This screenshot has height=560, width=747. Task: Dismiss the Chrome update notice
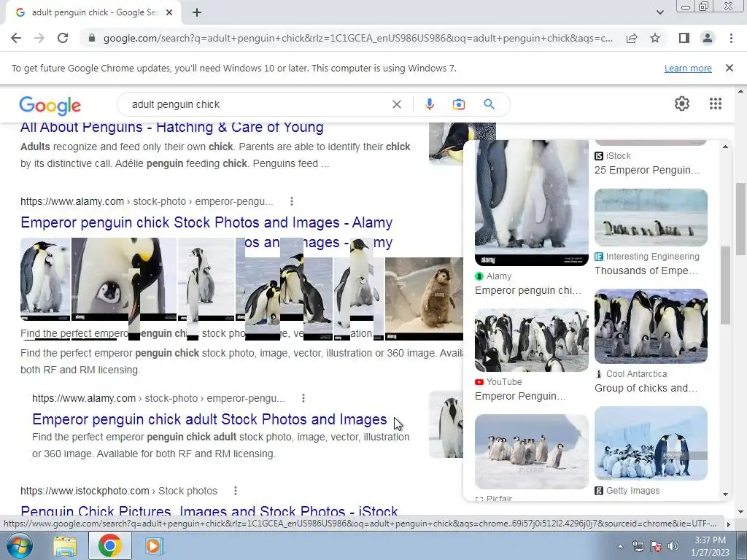(729, 68)
